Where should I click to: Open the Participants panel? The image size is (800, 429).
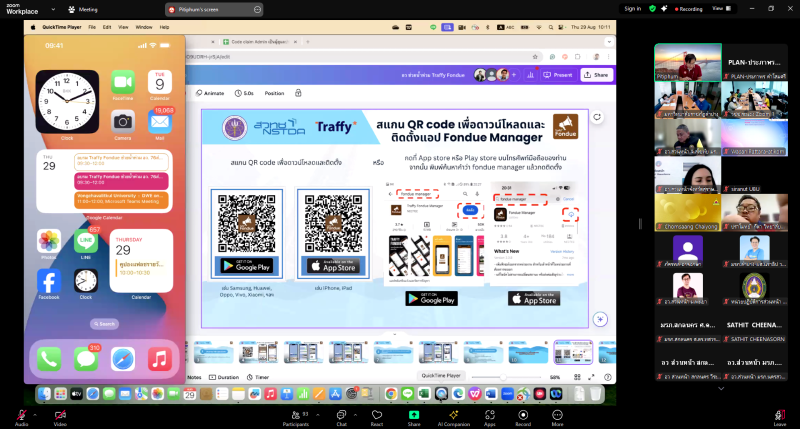[295, 414]
